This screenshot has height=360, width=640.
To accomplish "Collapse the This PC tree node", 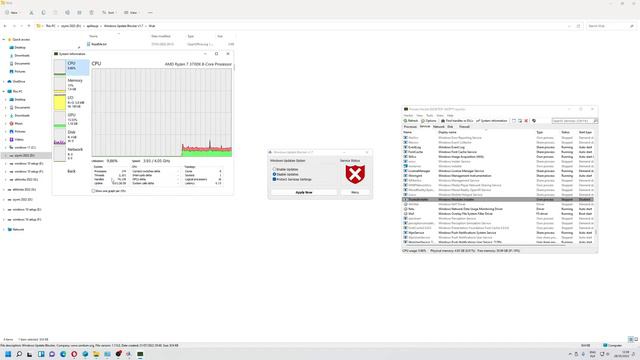I will click(4, 91).
